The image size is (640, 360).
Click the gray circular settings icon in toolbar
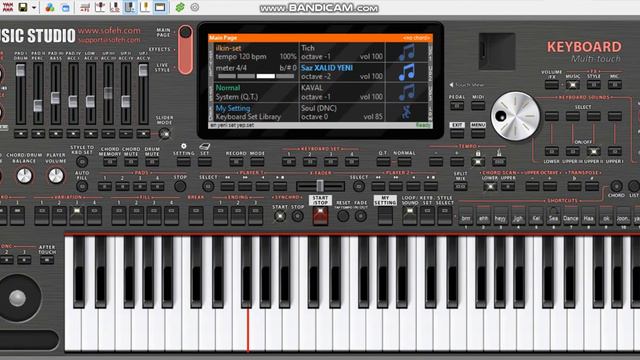195,7
